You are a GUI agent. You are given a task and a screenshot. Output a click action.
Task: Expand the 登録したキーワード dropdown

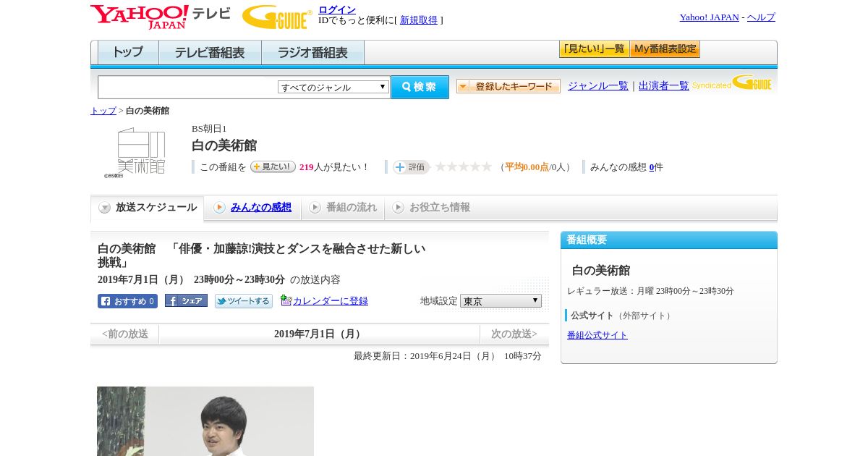[509, 86]
